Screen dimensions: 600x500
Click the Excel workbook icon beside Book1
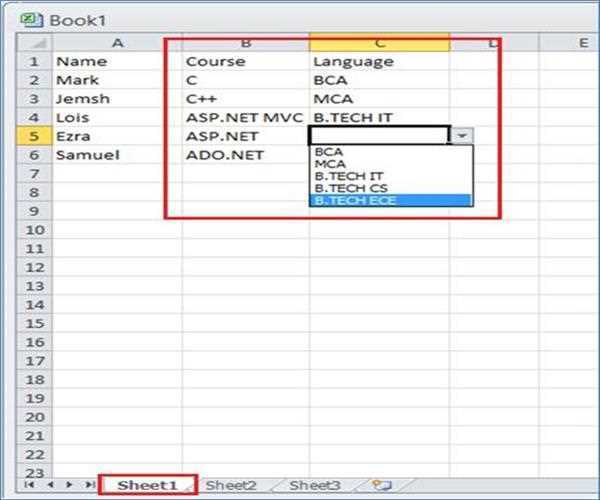tap(31, 19)
